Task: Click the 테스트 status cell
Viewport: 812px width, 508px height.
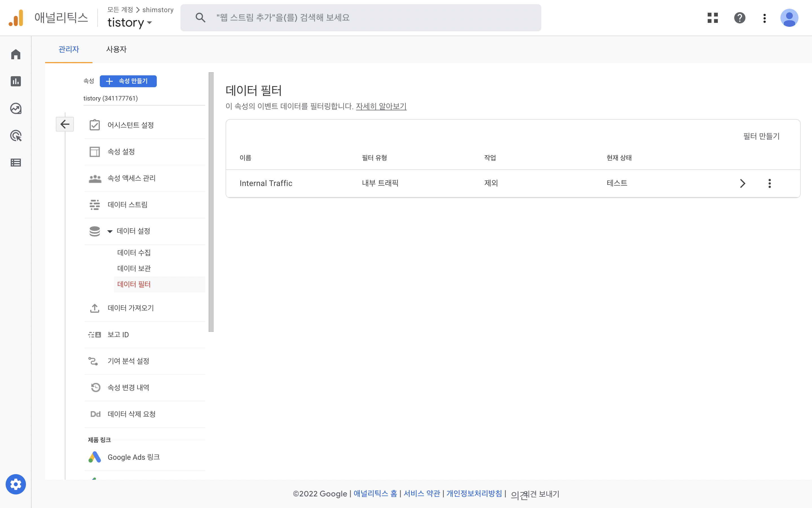Action: click(617, 183)
